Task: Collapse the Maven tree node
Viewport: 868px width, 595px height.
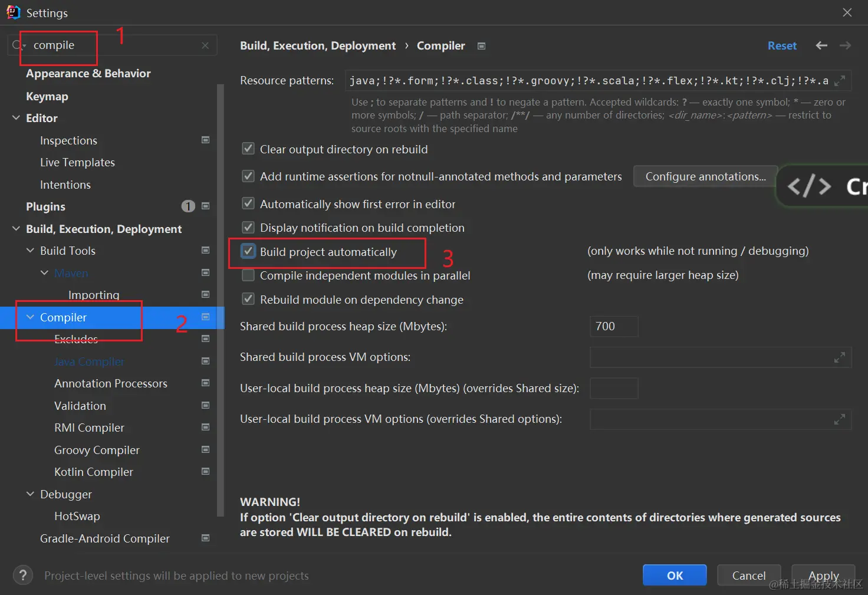Action: 44,273
